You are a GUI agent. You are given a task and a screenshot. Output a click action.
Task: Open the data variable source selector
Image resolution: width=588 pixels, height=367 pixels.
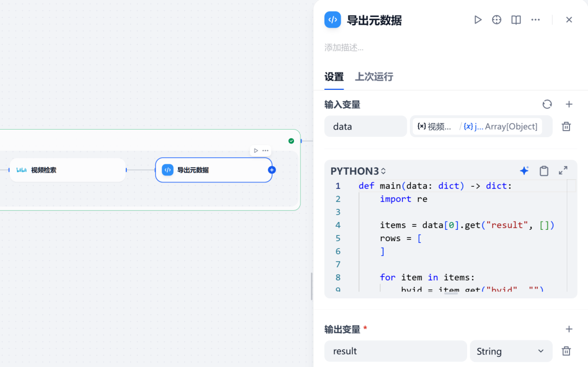[481, 127]
